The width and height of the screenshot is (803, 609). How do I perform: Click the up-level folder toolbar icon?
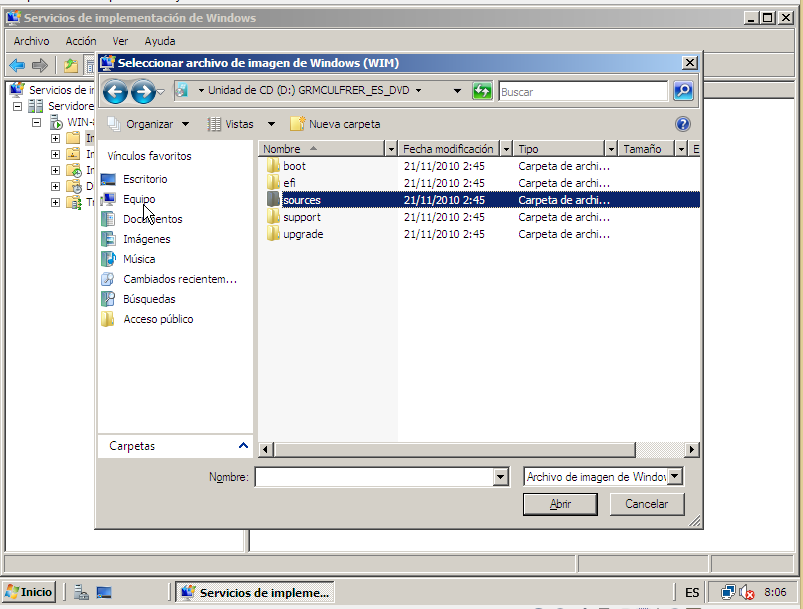pyautogui.click(x=71, y=65)
